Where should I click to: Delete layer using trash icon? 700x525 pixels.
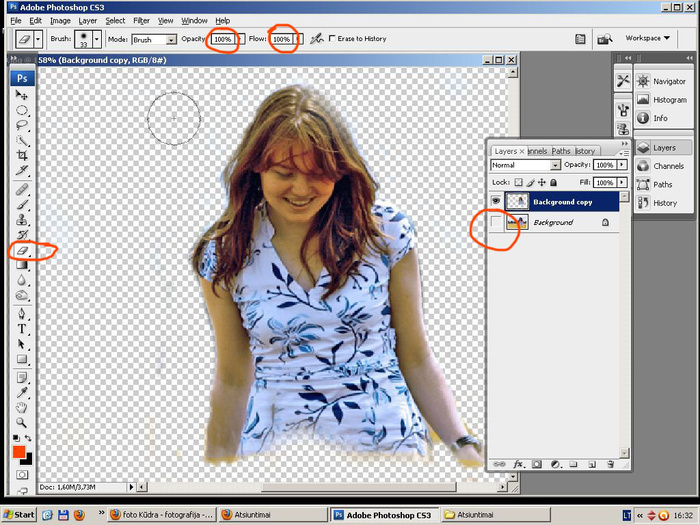(x=609, y=465)
